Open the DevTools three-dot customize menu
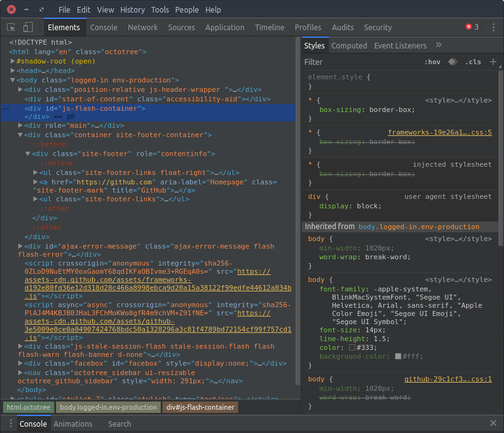Screen dimensions: 504x433 493,27
